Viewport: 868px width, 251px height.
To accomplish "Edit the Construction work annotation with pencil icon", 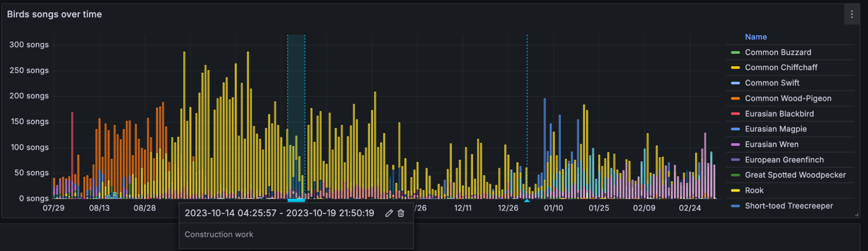I will [x=389, y=213].
